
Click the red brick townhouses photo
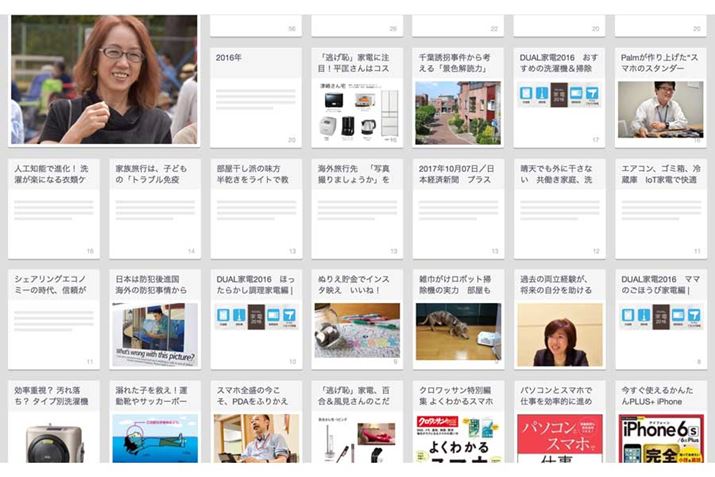(x=458, y=113)
